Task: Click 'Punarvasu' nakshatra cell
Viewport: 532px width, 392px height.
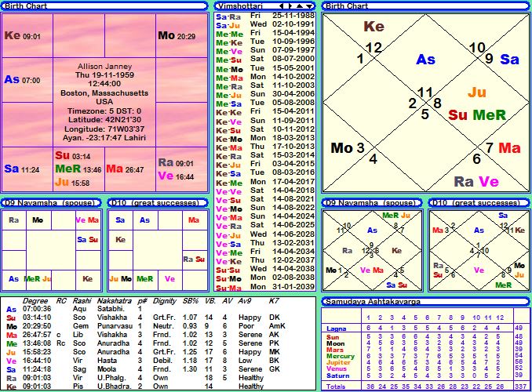Action: (115, 326)
